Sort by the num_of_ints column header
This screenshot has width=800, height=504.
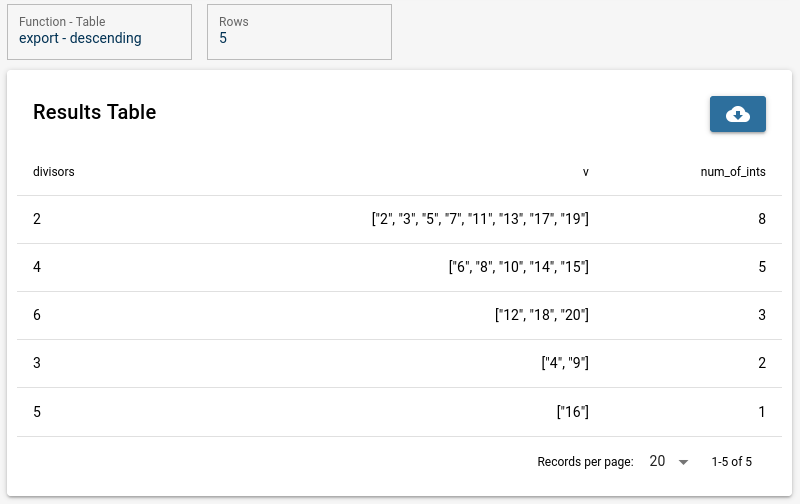[x=733, y=172]
